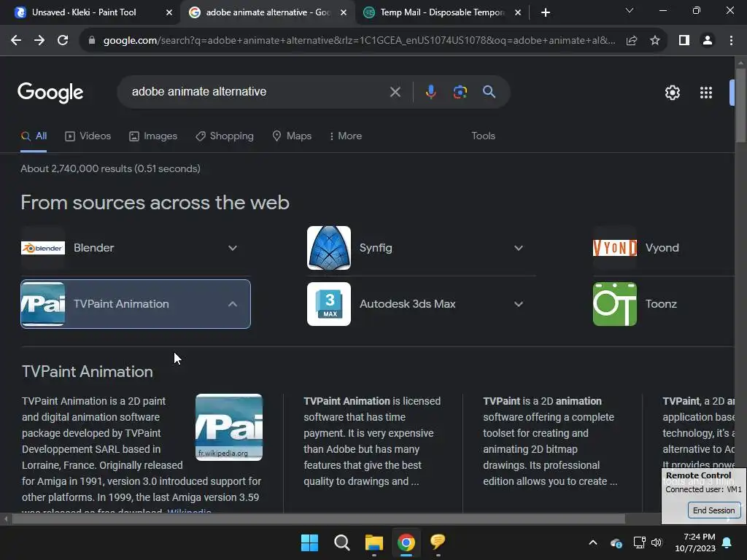Click the Chrome taskbar icon

[x=406, y=542]
